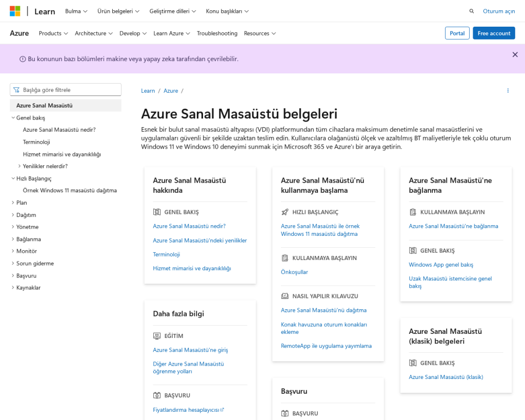
Task: Open card link Azure Sanal Masaüstü'ndeki yenilikler
Action: 200,241
